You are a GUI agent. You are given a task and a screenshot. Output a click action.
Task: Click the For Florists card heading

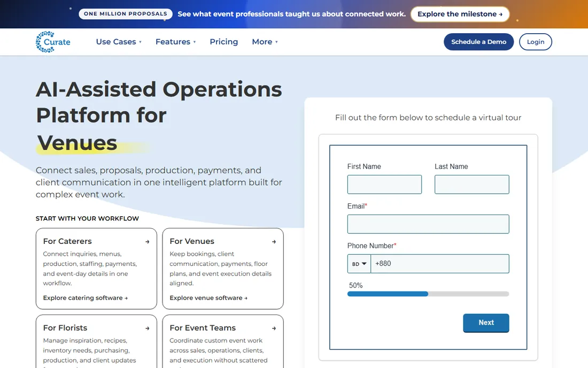pyautogui.click(x=65, y=328)
